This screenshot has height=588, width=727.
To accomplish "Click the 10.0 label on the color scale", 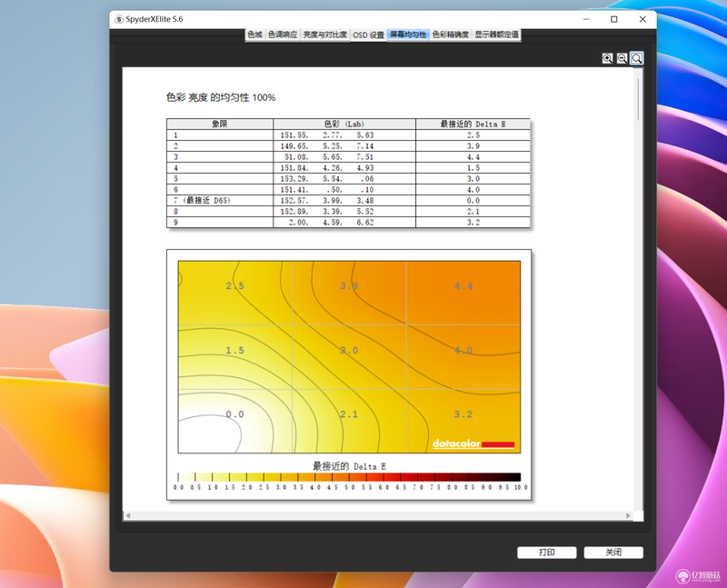I will click(x=520, y=487).
